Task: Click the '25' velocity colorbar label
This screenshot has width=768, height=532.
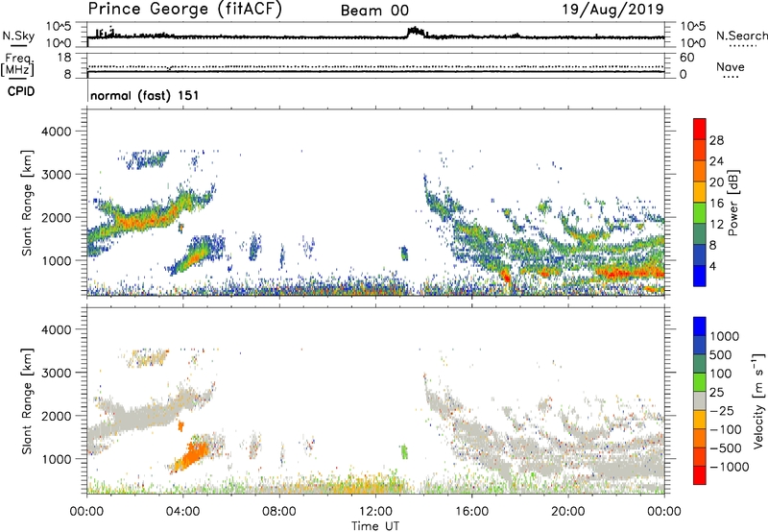Action: [716, 393]
